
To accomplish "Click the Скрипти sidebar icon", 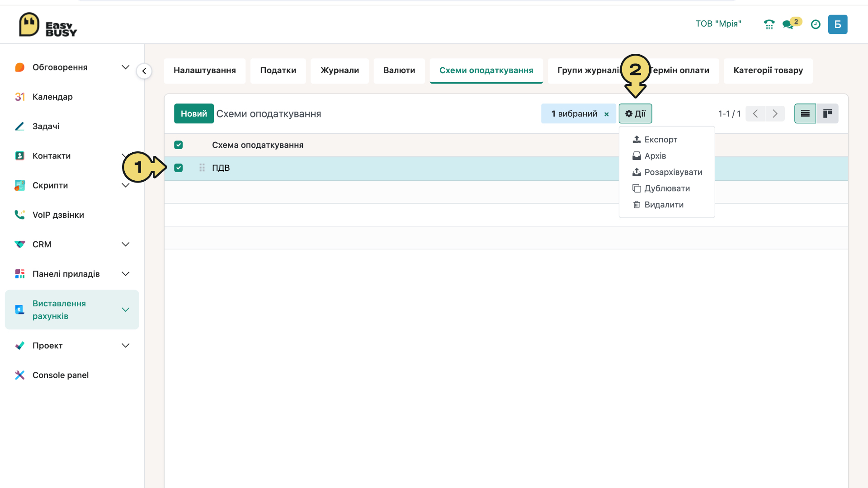I will point(19,185).
